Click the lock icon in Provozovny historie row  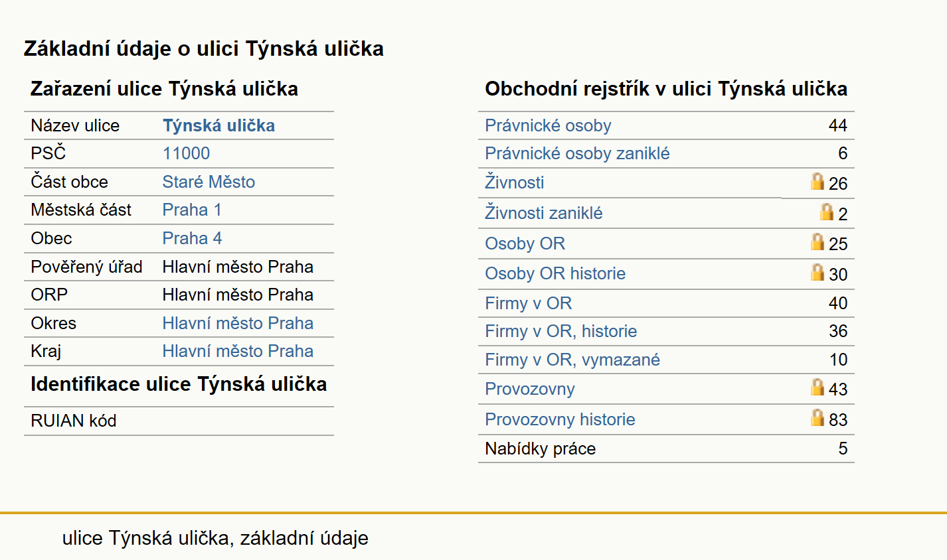(x=818, y=417)
